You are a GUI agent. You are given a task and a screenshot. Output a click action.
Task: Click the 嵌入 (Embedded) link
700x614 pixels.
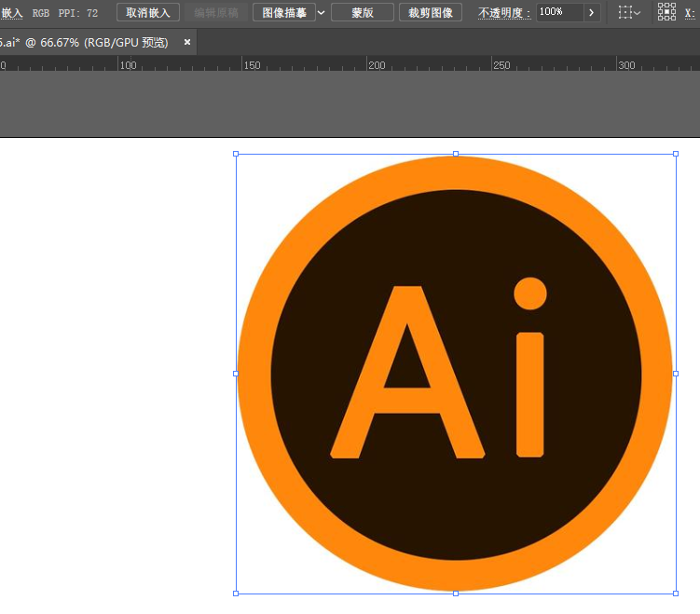(11, 13)
